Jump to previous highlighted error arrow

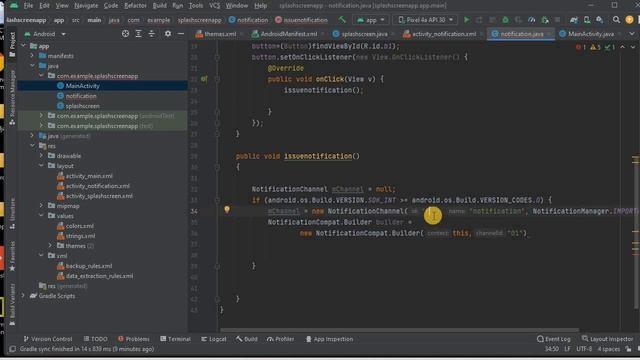click(622, 47)
